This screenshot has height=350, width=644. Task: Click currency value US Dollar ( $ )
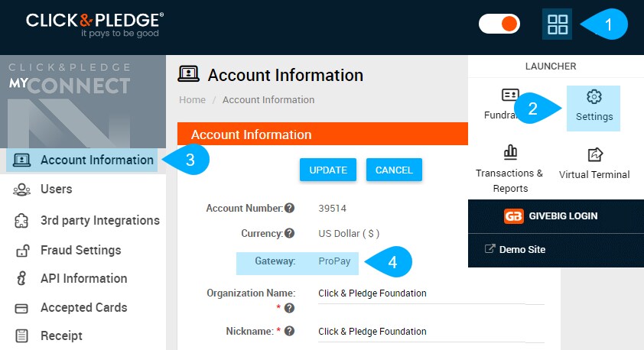click(349, 234)
